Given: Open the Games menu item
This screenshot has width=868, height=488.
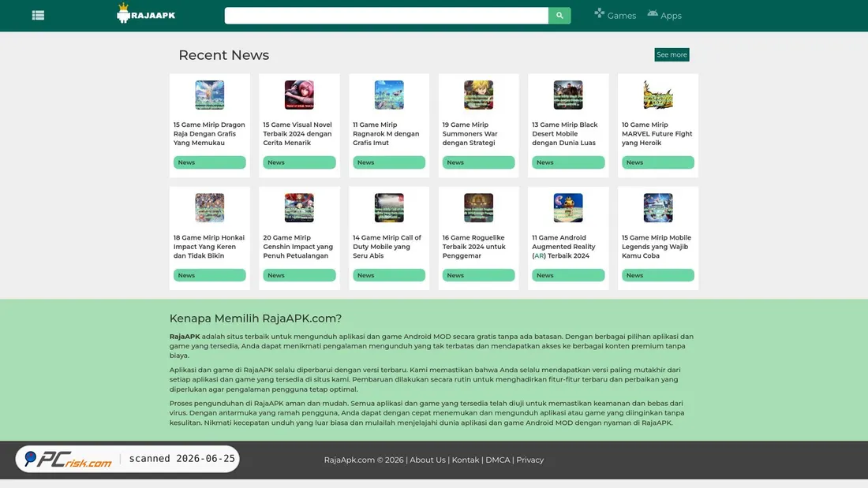Looking at the screenshot, I should [615, 15].
